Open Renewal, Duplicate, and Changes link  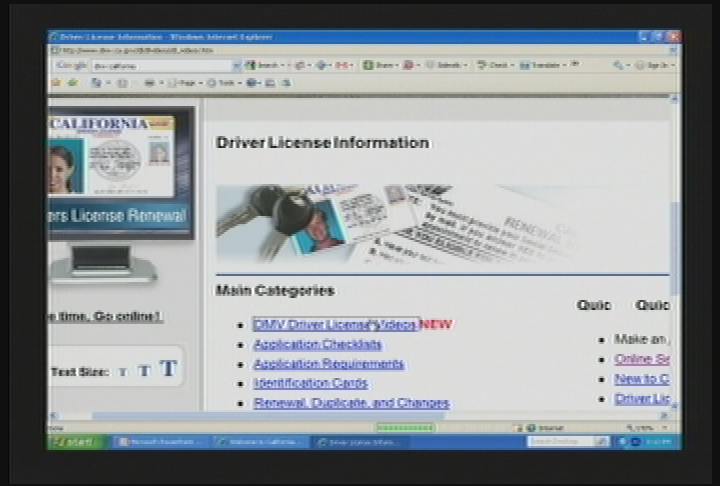click(351, 403)
